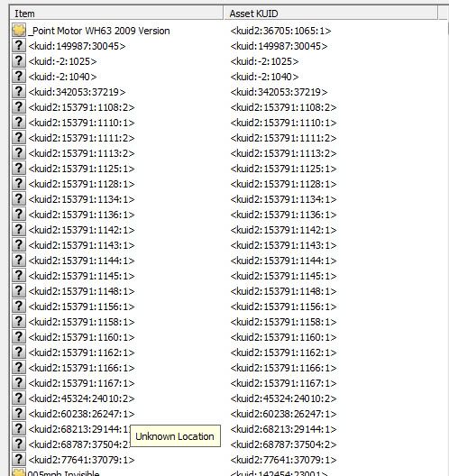Image resolution: width=449 pixels, height=476 pixels.
Task: Sort list by Item column header
Action: click(116, 14)
